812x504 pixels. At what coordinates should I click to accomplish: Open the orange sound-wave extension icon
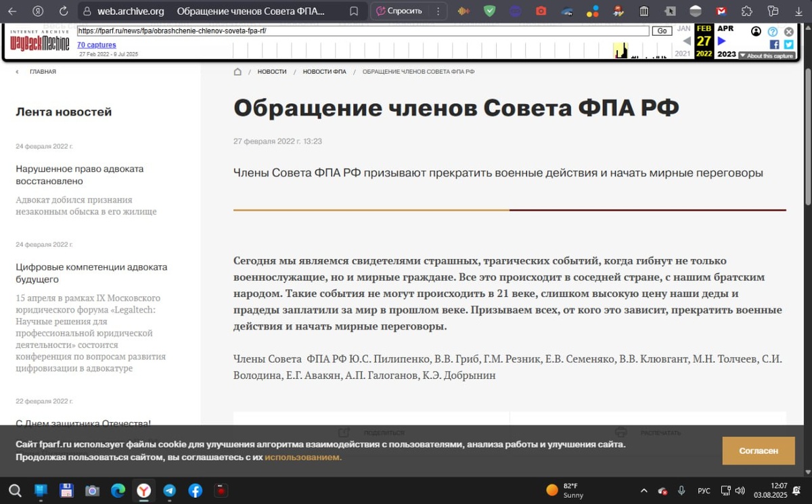(x=464, y=11)
